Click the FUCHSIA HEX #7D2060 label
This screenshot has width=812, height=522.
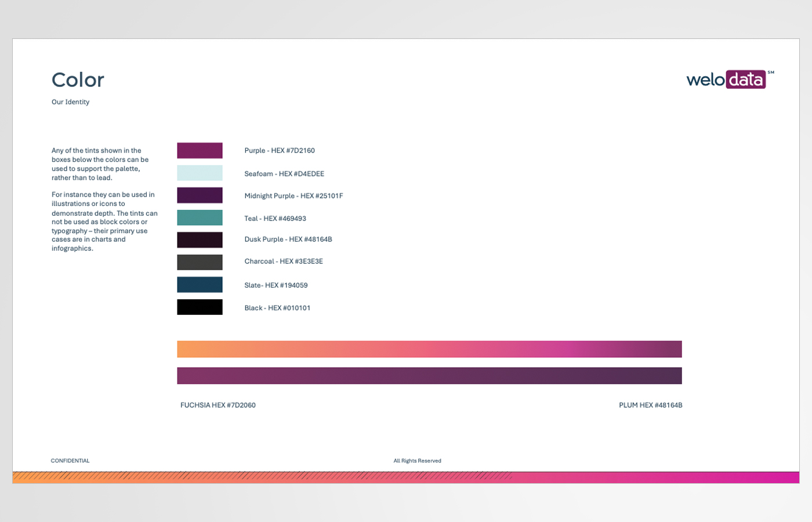(217, 405)
